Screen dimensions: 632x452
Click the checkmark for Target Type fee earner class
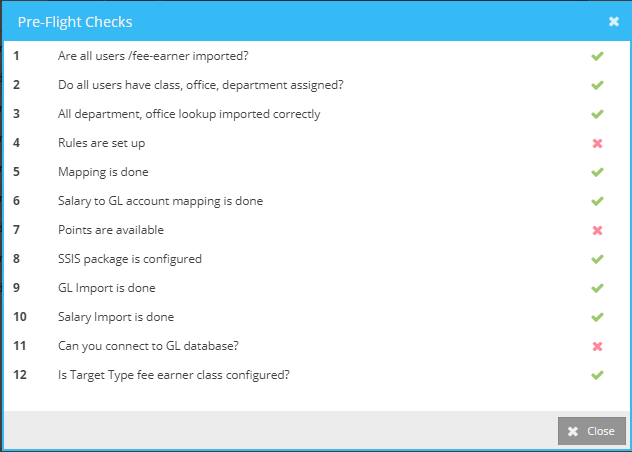pyautogui.click(x=597, y=375)
